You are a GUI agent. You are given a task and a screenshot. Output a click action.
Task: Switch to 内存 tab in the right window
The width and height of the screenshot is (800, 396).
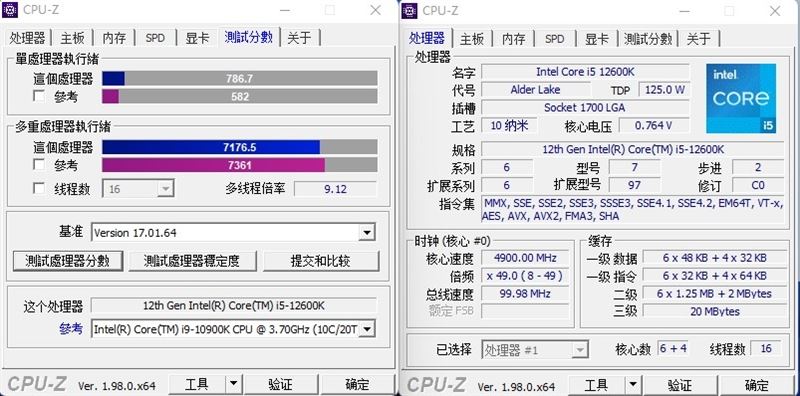(514, 38)
